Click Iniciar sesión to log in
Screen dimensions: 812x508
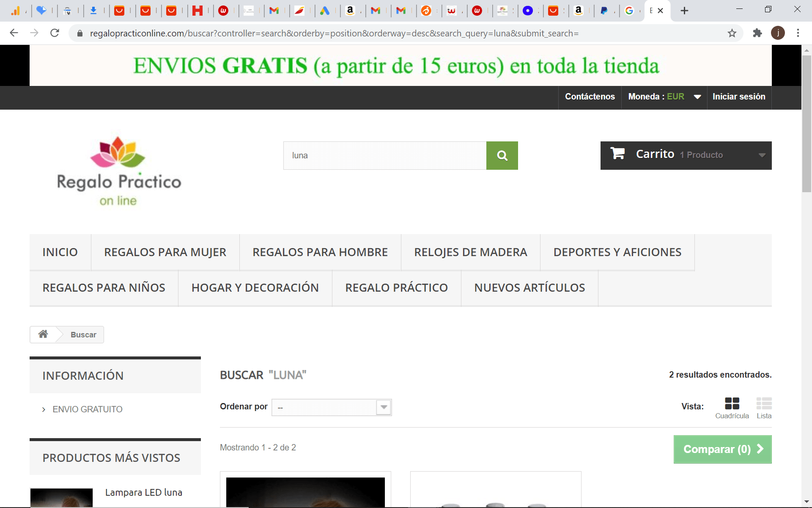click(x=739, y=97)
